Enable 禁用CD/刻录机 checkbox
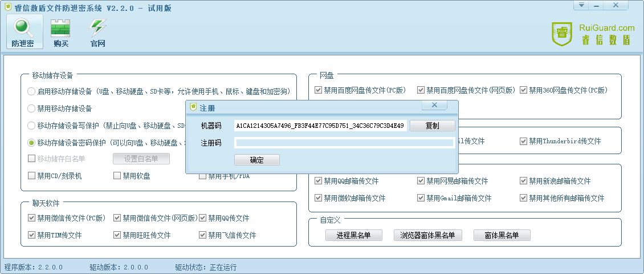This screenshot has width=644, height=274. tap(31, 176)
